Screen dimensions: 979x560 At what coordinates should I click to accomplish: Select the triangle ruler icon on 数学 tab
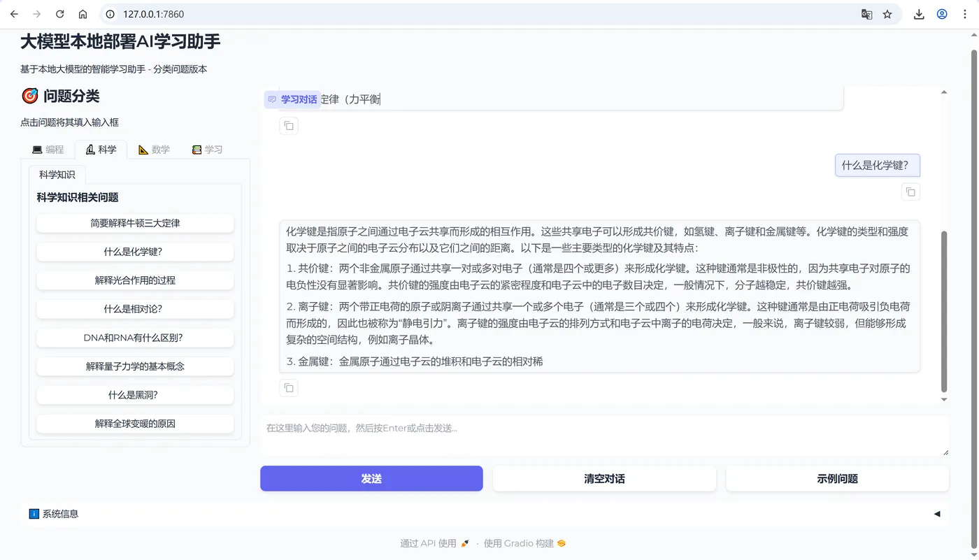pyautogui.click(x=145, y=149)
